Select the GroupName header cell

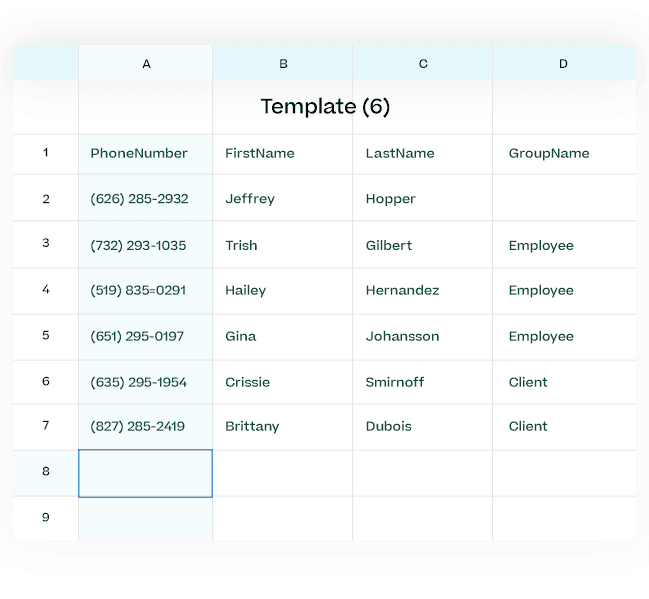[549, 154]
